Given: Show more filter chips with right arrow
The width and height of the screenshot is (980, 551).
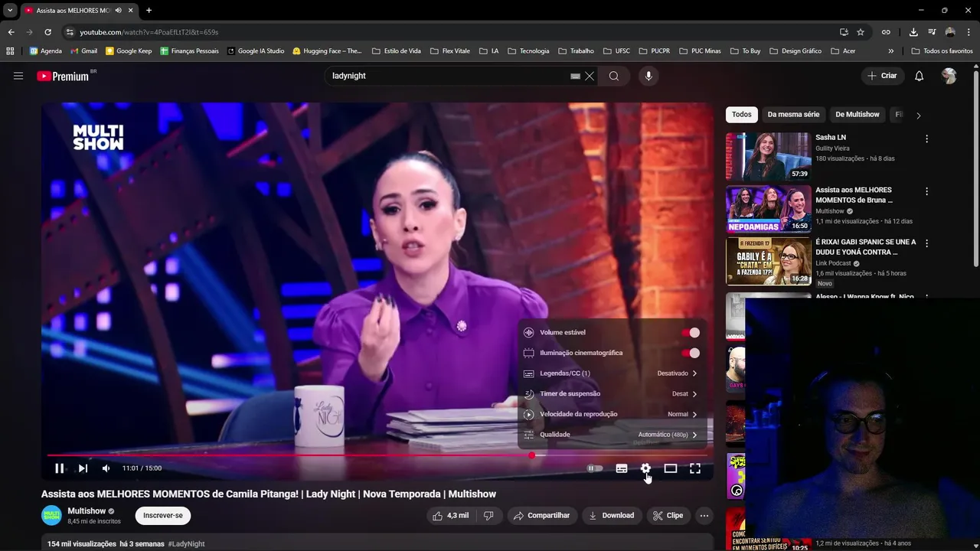Looking at the screenshot, I should (918, 116).
